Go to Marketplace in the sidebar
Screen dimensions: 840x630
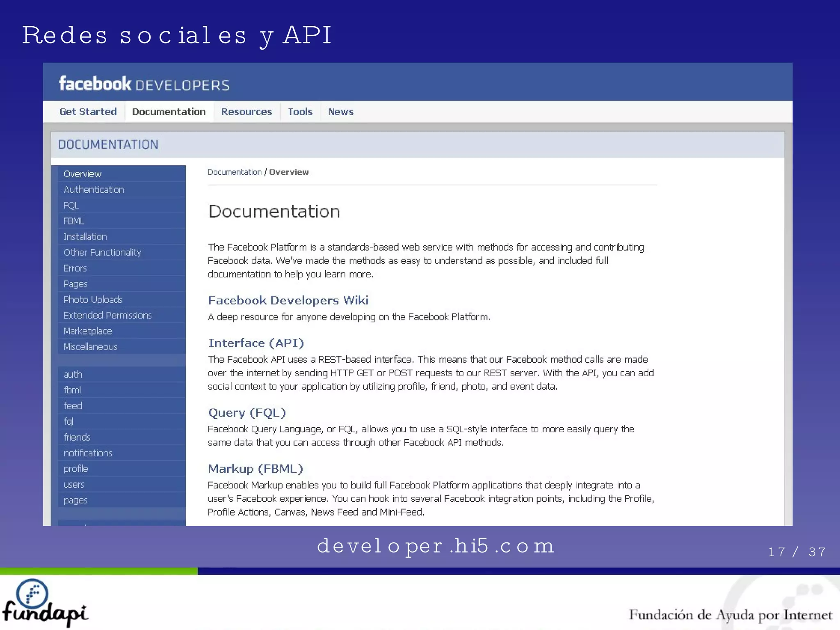[122, 331]
